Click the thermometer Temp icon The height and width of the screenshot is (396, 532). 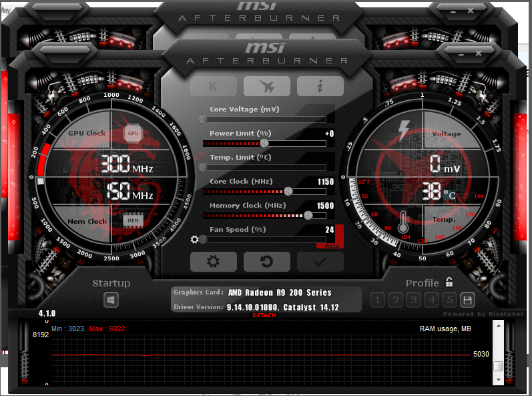point(403,222)
